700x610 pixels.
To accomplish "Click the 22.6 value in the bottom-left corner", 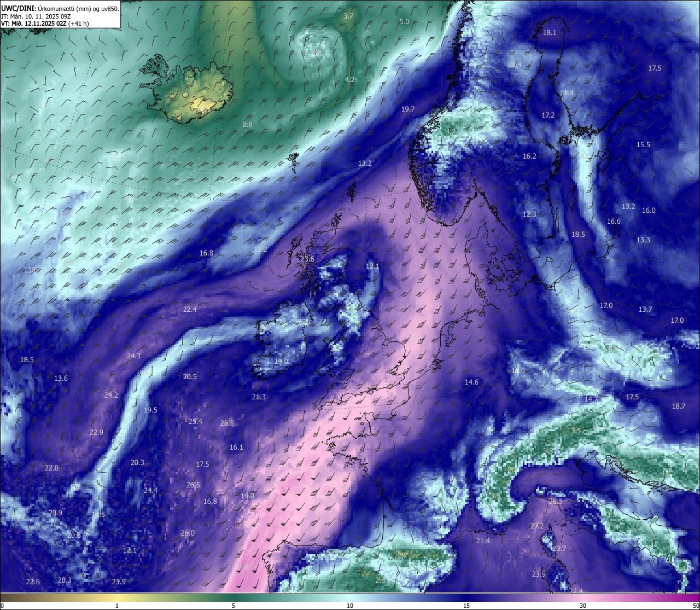I will click(x=33, y=582).
